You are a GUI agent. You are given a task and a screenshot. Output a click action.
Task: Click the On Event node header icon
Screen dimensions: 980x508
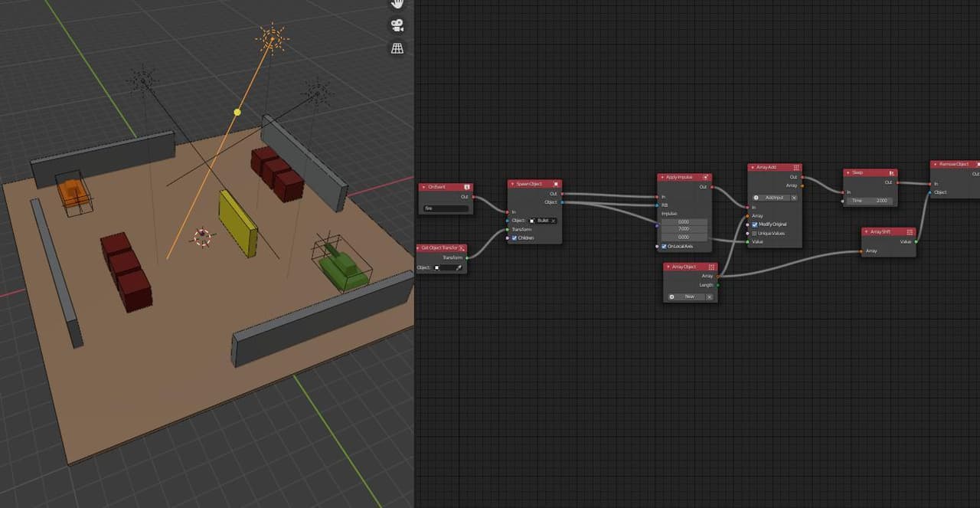(468, 187)
